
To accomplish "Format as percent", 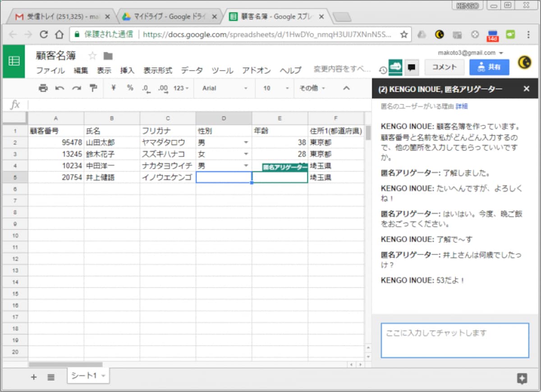I will (130, 88).
